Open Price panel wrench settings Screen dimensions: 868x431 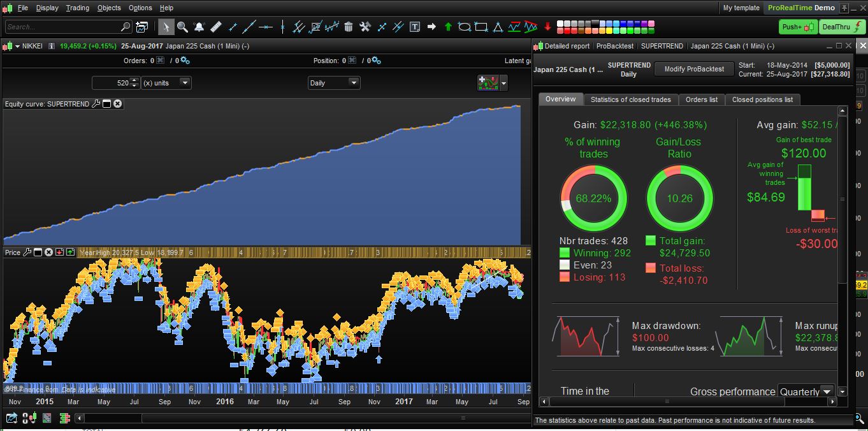pyautogui.click(x=27, y=252)
